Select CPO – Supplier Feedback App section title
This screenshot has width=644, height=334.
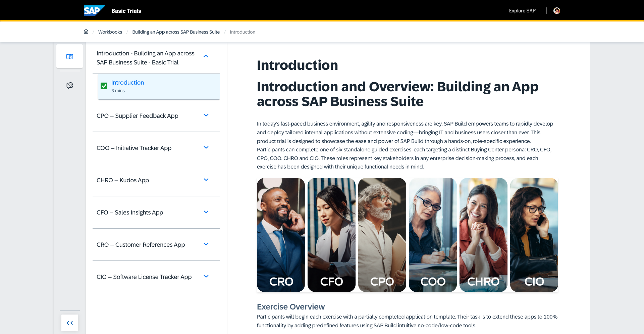tap(138, 116)
